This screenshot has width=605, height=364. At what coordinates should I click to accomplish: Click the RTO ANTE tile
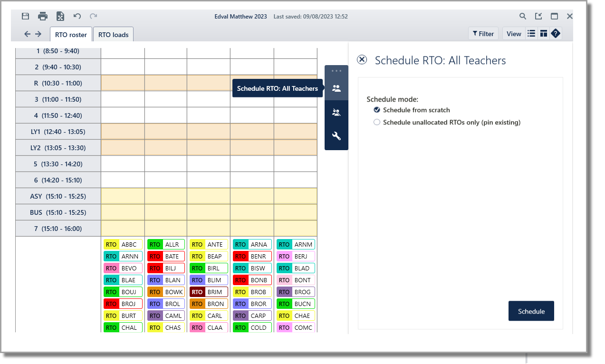pyautogui.click(x=209, y=244)
